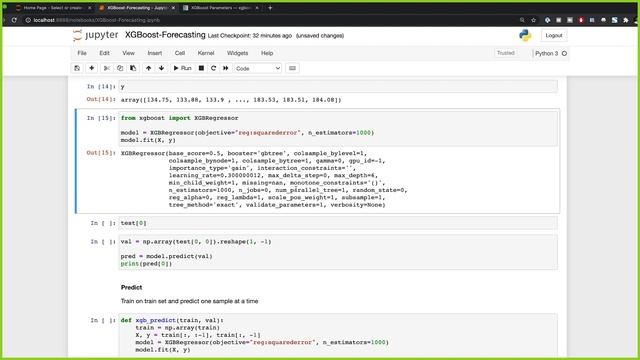Screen dimensions: 640x360
Task: Focus the def xgb_predict code cell
Action: pos(338,336)
